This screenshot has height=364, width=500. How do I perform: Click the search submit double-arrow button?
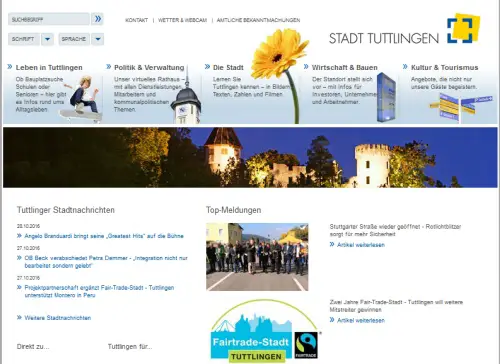(97, 19)
